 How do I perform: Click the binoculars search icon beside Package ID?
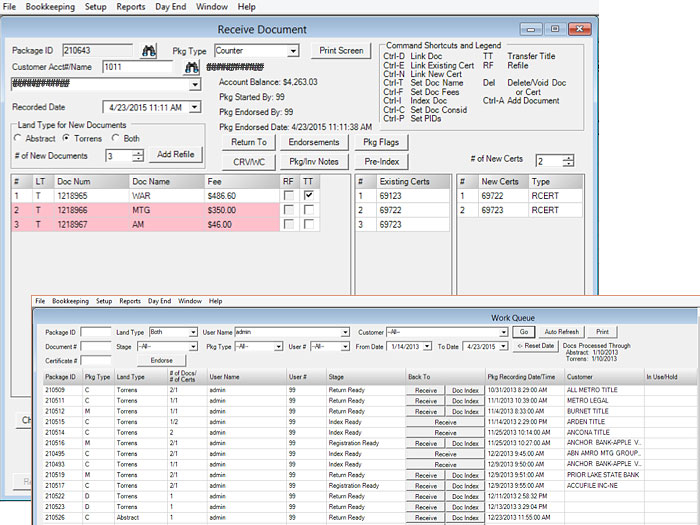149,51
